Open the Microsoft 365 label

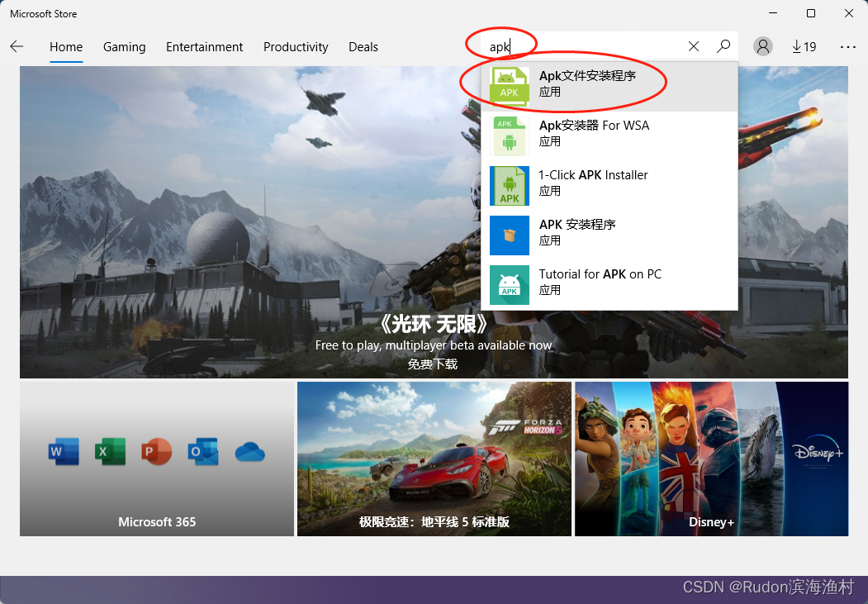click(x=157, y=522)
